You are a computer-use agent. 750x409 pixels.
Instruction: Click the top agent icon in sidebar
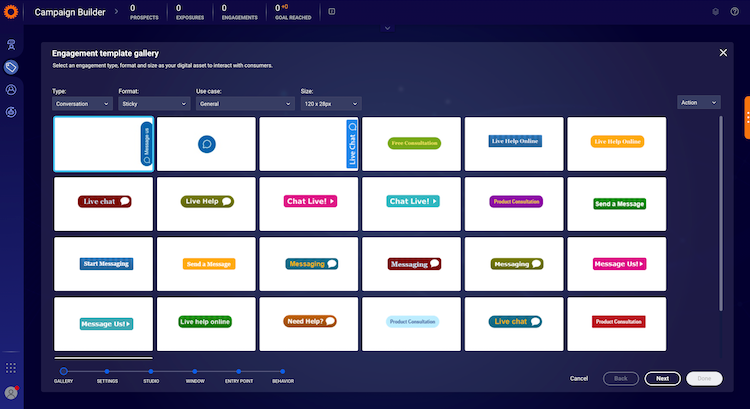tap(11, 44)
